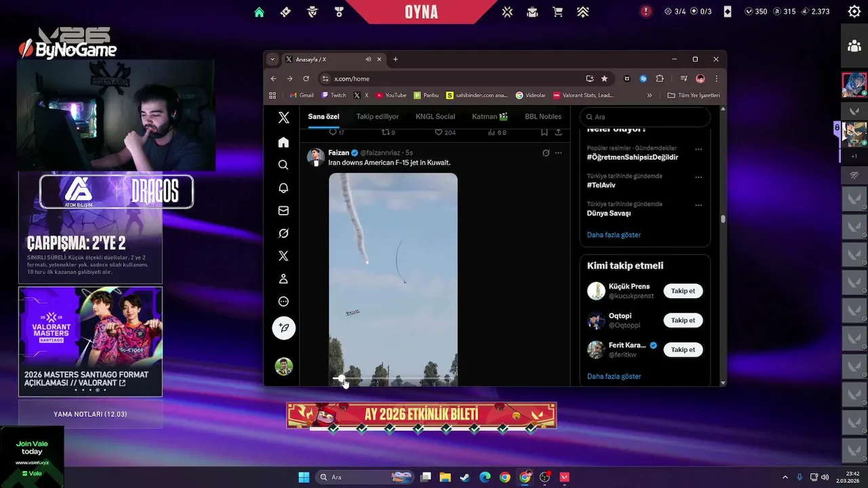Click the Grok icon on Faizan's post
Viewport: 868px width, 488px height.
(546, 153)
